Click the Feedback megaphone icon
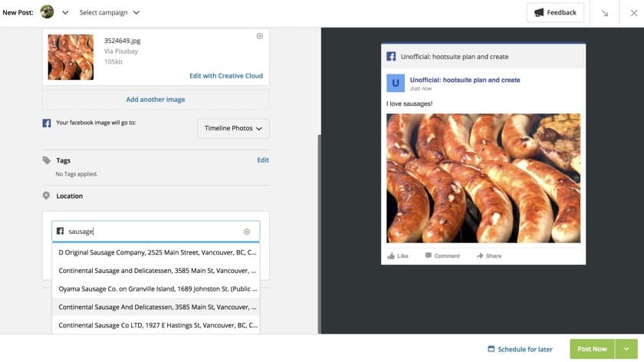Screen dimensions: 644x362 click(x=538, y=13)
